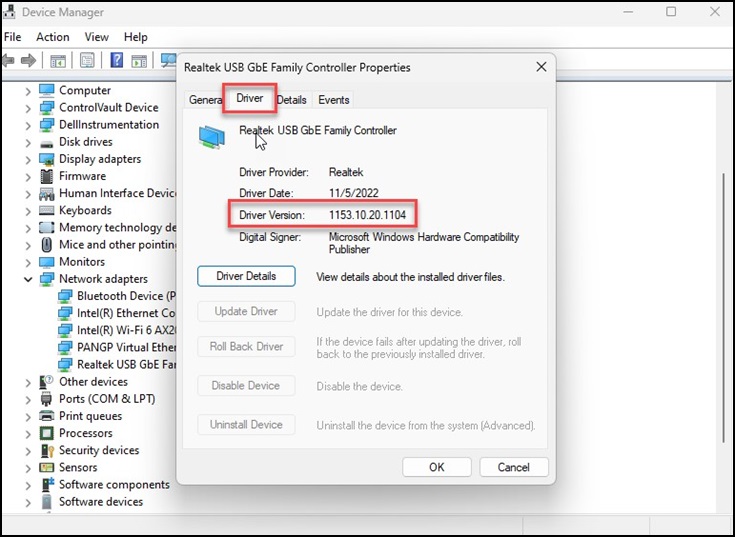Click the Disk drives category icon
735x537 pixels.
[47, 142]
